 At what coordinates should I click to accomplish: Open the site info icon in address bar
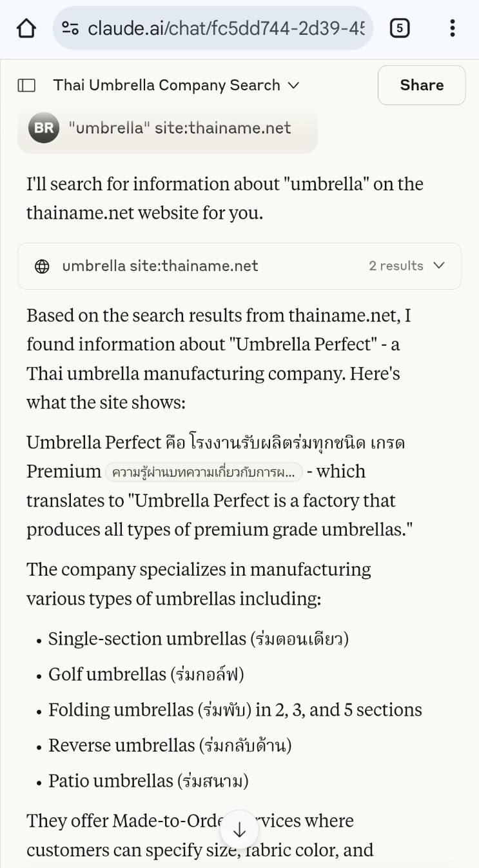[x=70, y=28]
